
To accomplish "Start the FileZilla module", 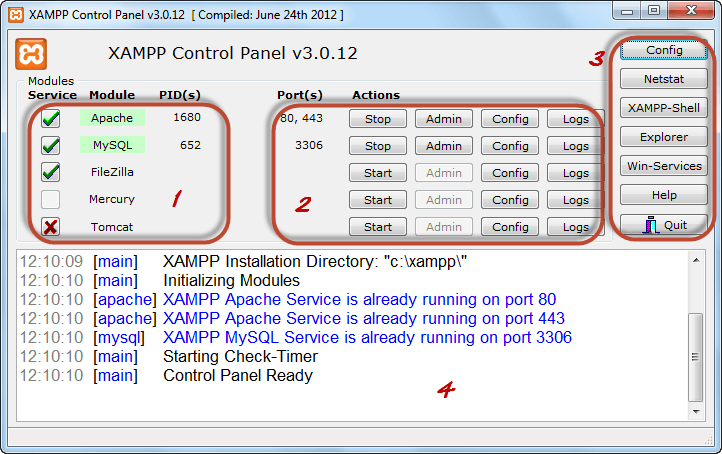I will 378,173.
